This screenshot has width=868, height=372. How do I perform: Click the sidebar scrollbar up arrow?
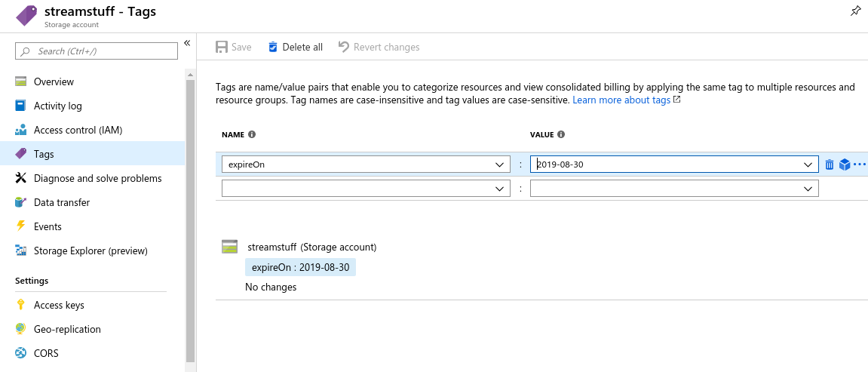click(191, 75)
